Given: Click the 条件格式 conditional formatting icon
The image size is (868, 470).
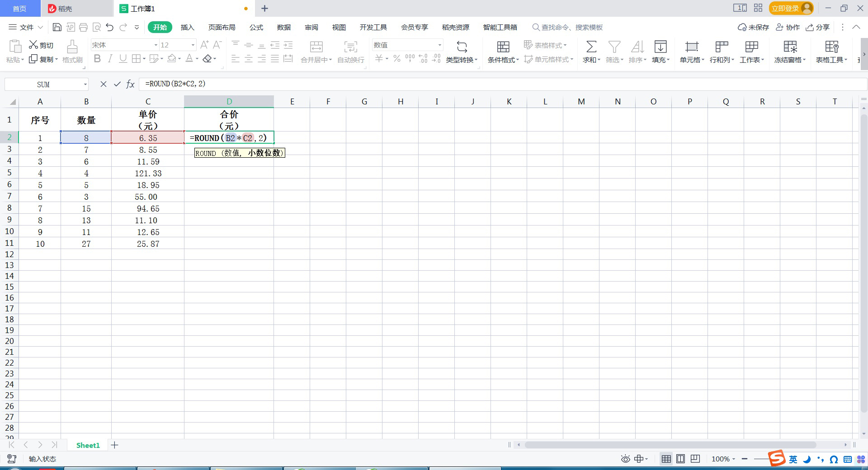Looking at the screenshot, I should 503,47.
